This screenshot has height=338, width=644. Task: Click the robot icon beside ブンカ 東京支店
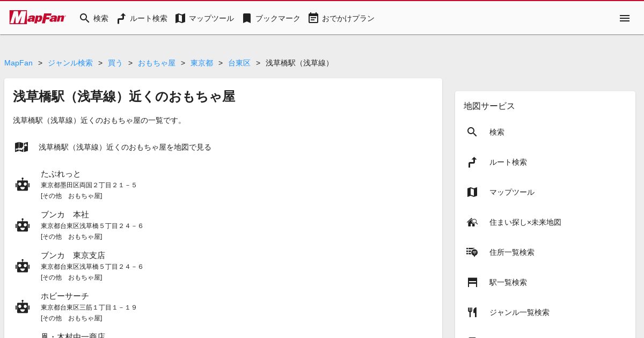point(23,266)
